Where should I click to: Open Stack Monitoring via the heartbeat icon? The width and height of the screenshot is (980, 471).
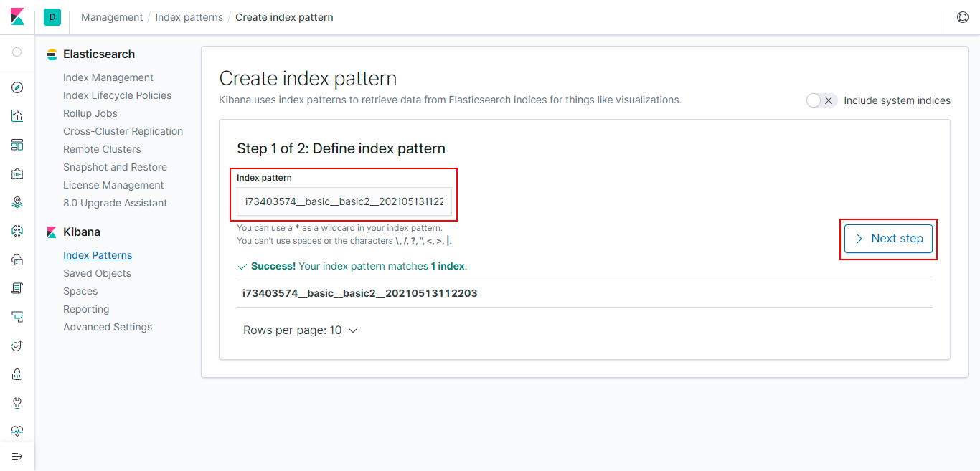point(17,432)
